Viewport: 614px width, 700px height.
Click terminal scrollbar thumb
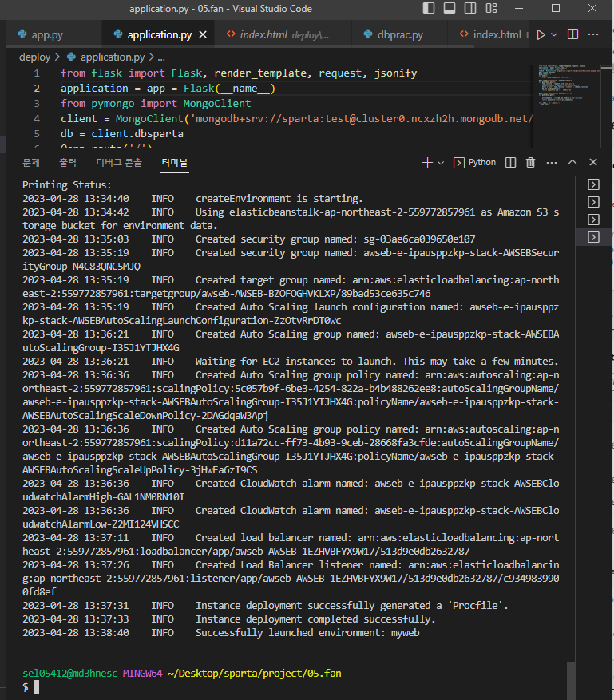point(571,681)
